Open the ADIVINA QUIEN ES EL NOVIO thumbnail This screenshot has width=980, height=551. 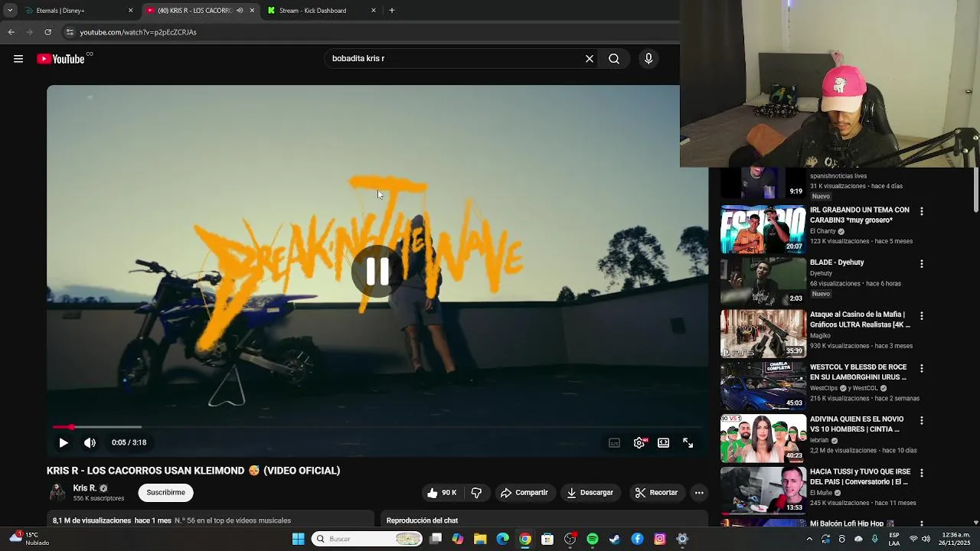763,439
